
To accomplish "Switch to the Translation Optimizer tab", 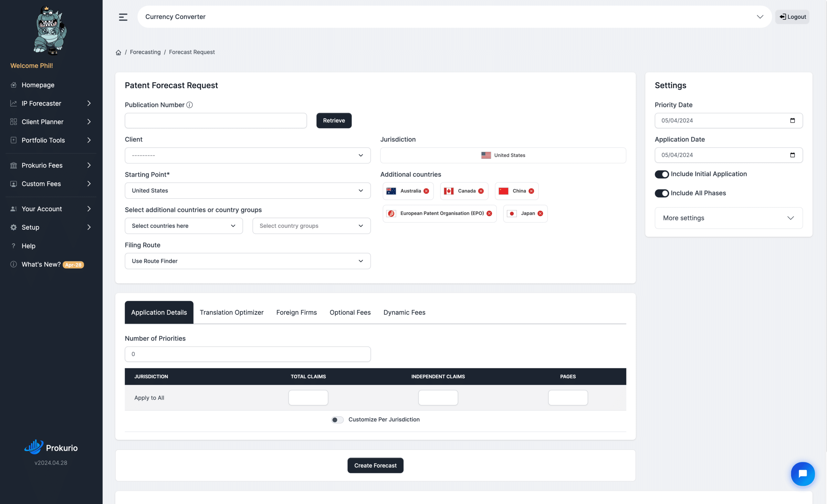I will [x=232, y=312].
